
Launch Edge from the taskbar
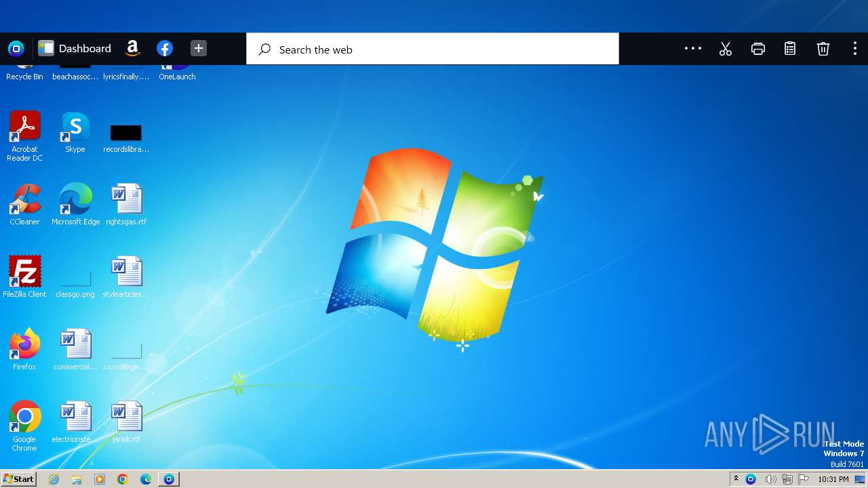[x=146, y=479]
